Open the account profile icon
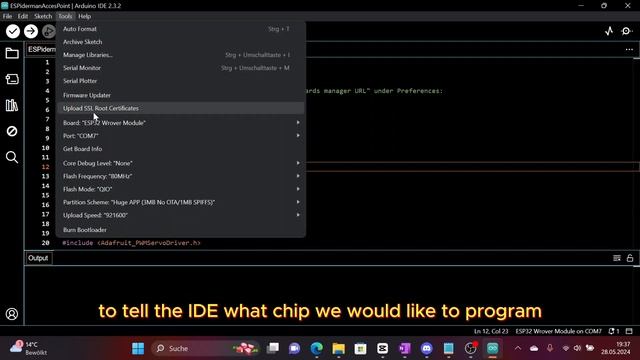The width and height of the screenshot is (640, 360). pos(12,314)
